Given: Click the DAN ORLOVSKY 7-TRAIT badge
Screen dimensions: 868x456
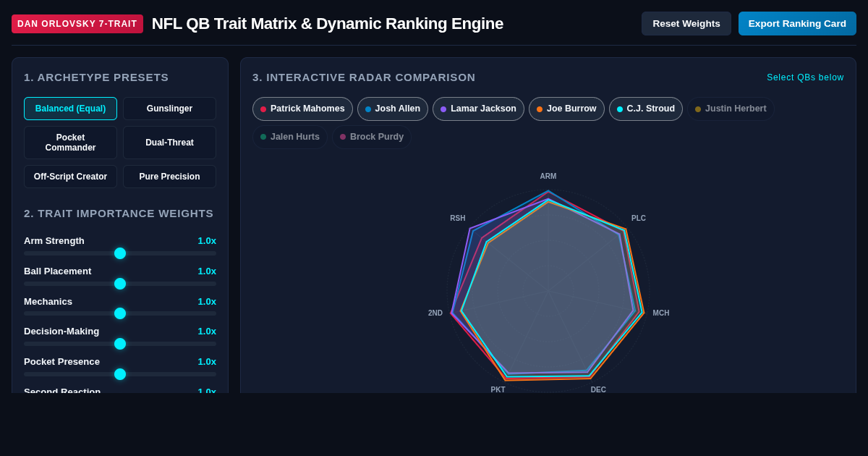Looking at the screenshot, I should click(x=77, y=24).
